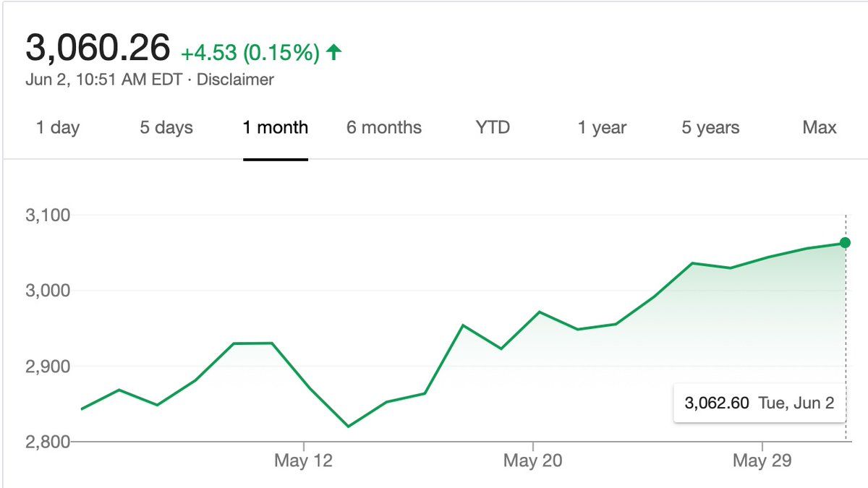Viewport: 868px width, 488px height.
Task: Click the May 20 axis label
Action: point(532,461)
